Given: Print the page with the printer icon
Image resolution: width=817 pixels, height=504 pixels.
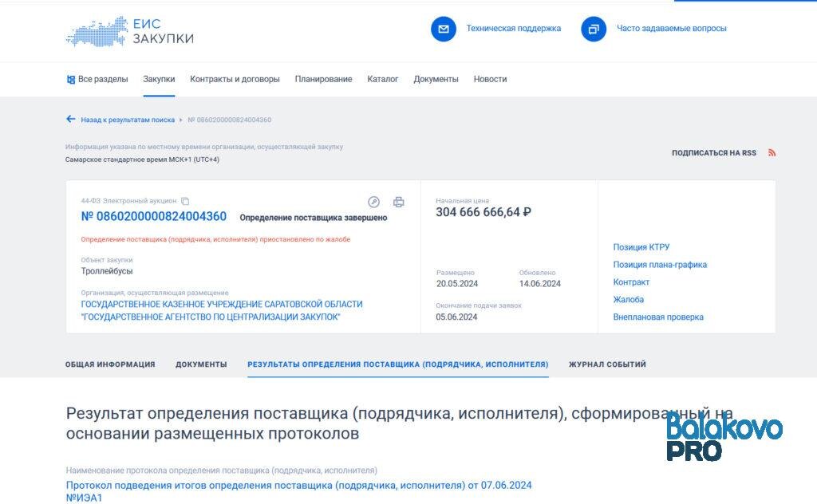Looking at the screenshot, I should pyautogui.click(x=397, y=203).
